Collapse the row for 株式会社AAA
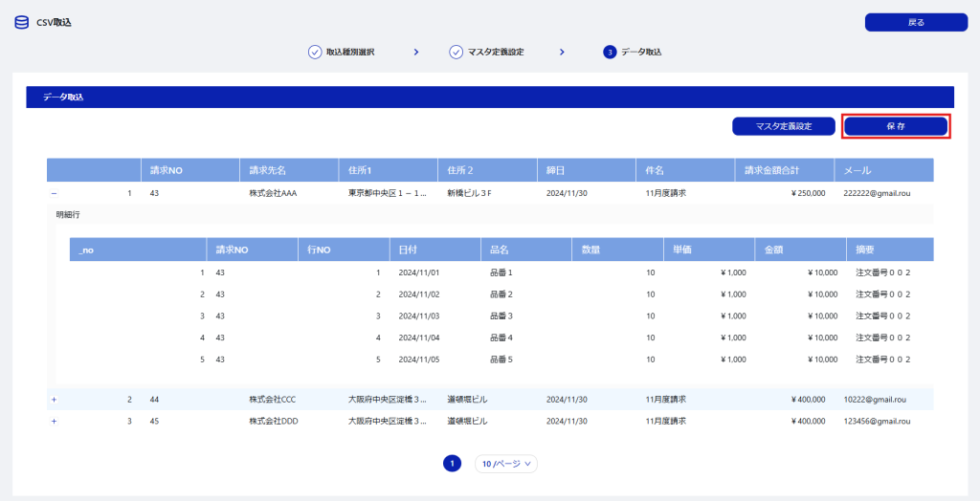This screenshot has height=501, width=980. [x=54, y=193]
